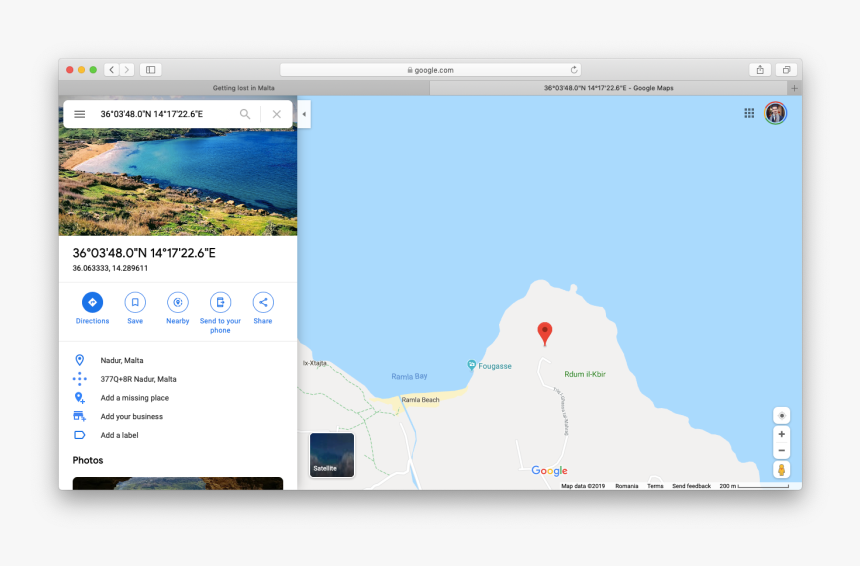Click the Ramla Beach map label
This screenshot has width=860, height=566.
click(x=420, y=400)
